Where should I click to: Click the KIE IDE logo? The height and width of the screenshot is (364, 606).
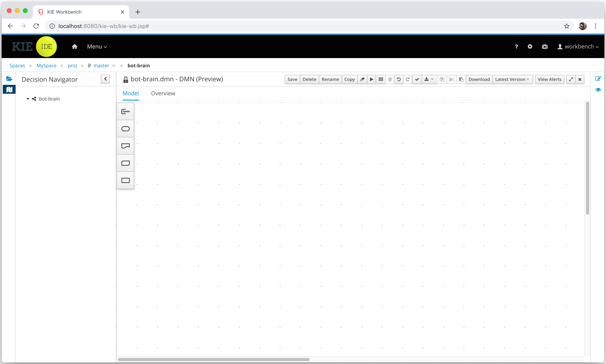click(34, 46)
